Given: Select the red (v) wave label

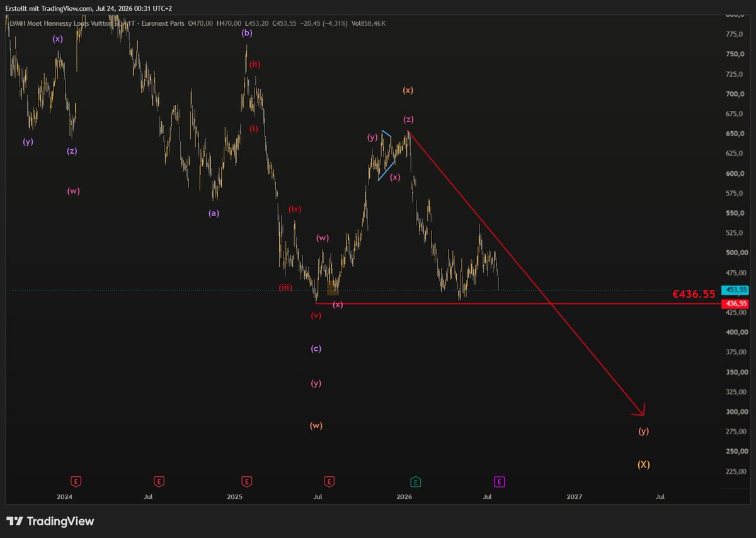Looking at the screenshot, I should tap(316, 315).
